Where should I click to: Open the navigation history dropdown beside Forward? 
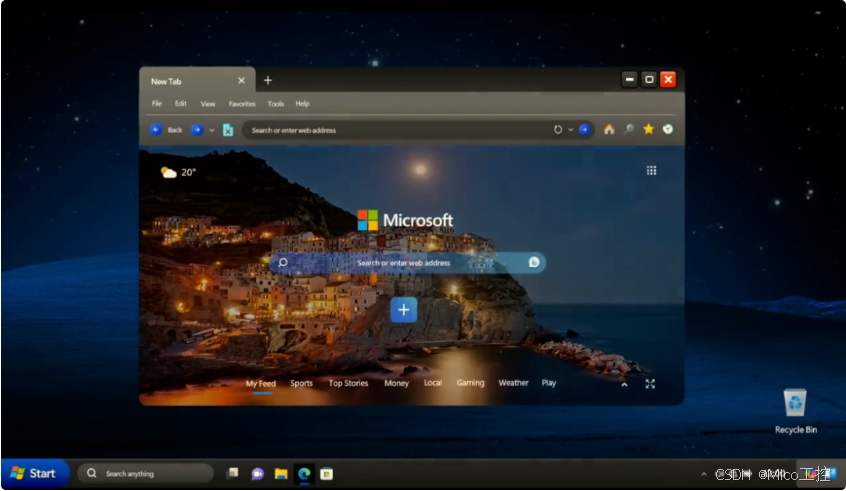(212, 130)
